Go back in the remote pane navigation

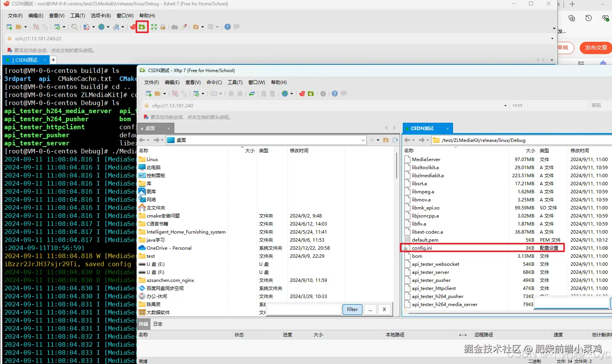point(407,140)
